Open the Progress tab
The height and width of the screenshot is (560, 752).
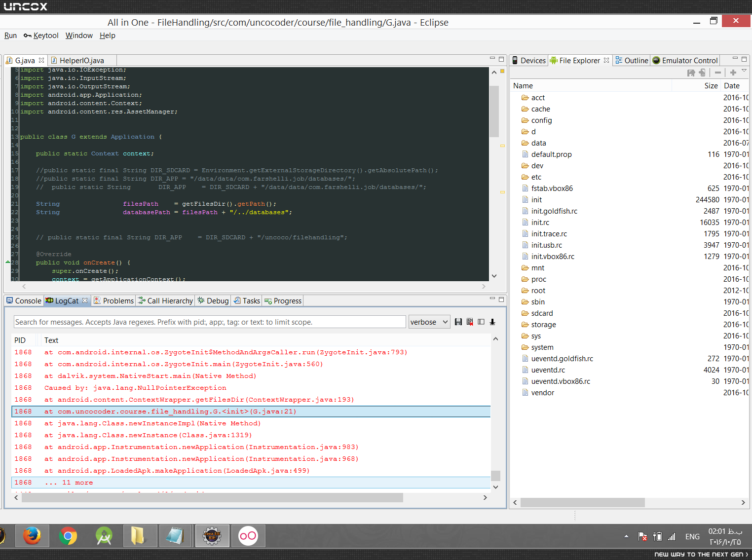283,300
